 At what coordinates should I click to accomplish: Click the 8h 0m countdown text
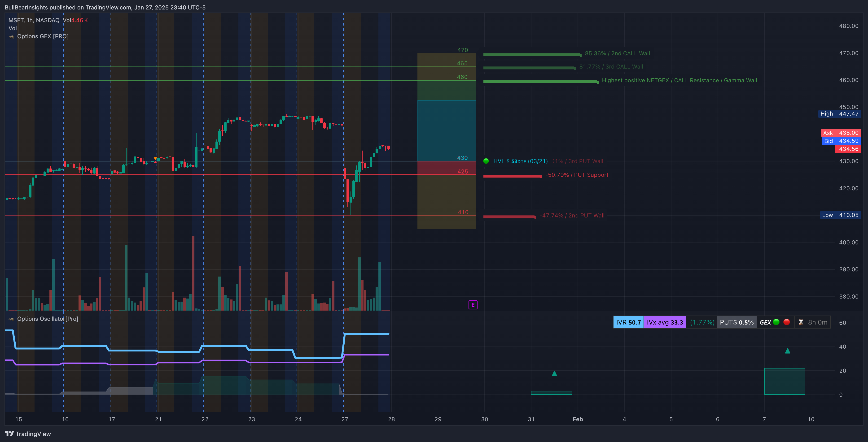click(817, 322)
